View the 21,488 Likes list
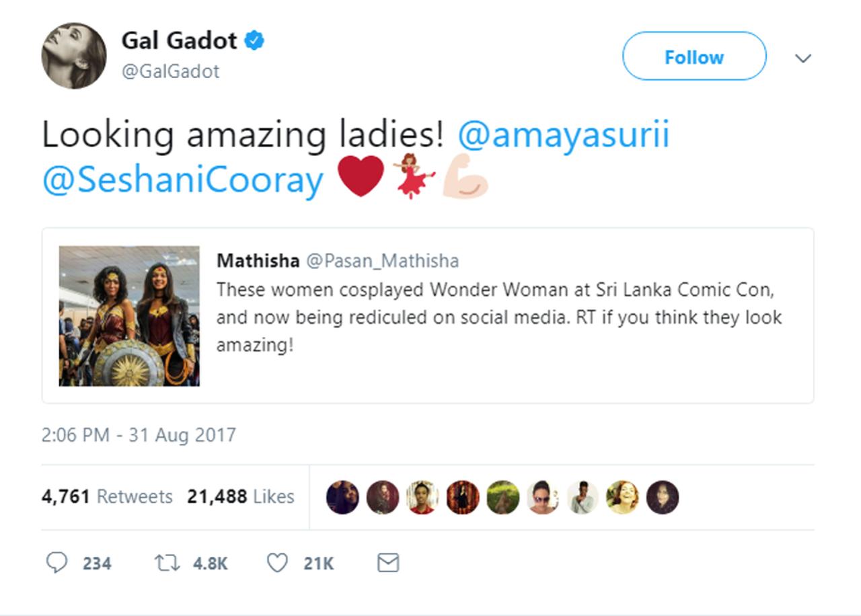The height and width of the screenshot is (616, 861). pyautogui.click(x=241, y=497)
